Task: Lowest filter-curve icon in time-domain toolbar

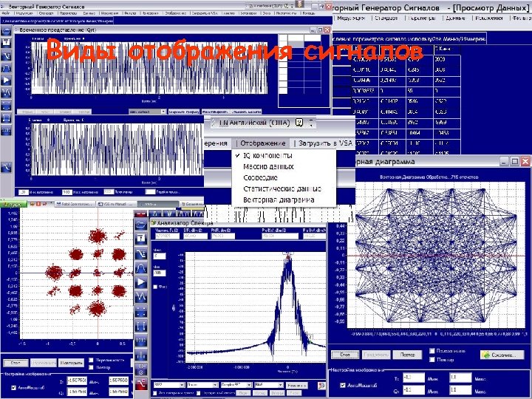Action: (6, 166)
